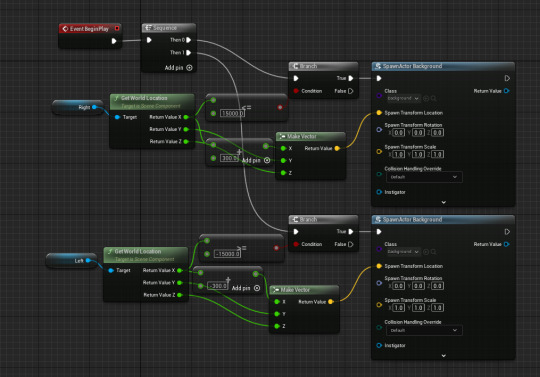Viewport: 540px width, 377px height.
Task: Select the Left variable node
Action: tap(72, 261)
